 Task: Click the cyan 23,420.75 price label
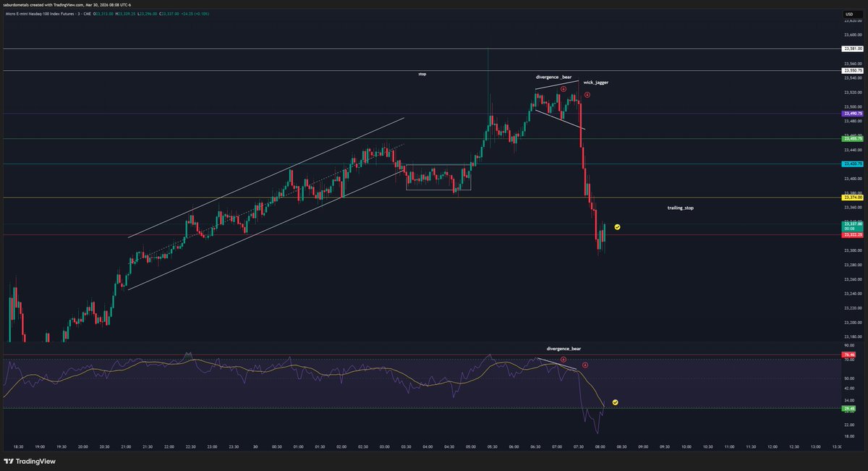tap(853, 164)
